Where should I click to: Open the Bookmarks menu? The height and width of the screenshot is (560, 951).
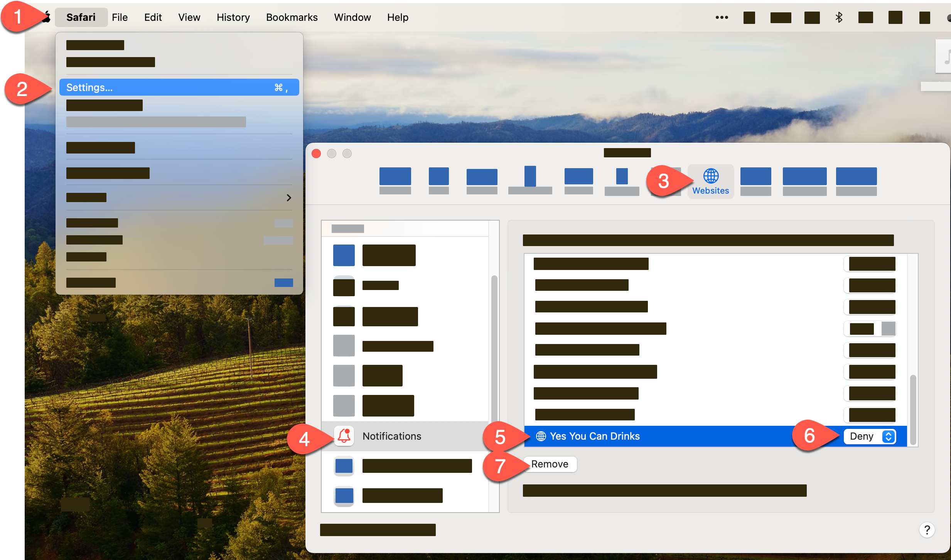coord(292,17)
